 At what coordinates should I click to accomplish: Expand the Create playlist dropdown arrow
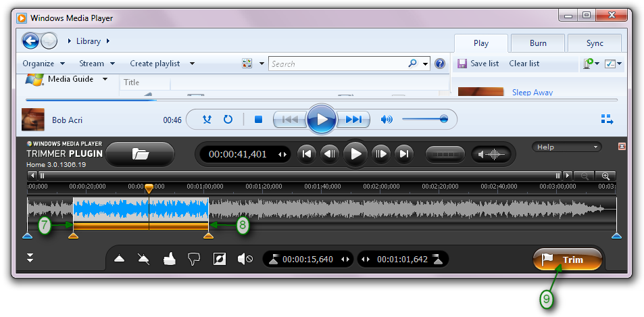point(192,64)
